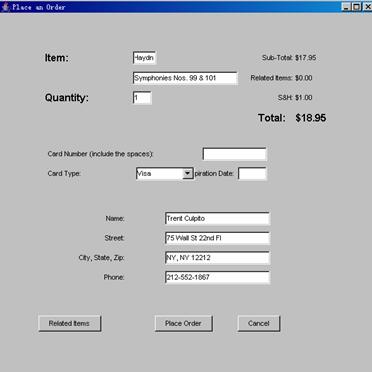Open the Card Type Visa dropdown

coord(165,173)
